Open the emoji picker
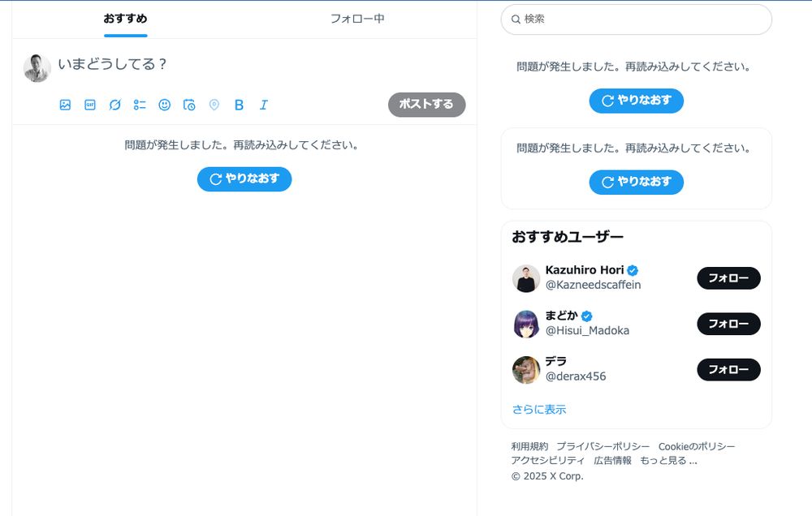Screen dimensions: 812x516 click(164, 105)
